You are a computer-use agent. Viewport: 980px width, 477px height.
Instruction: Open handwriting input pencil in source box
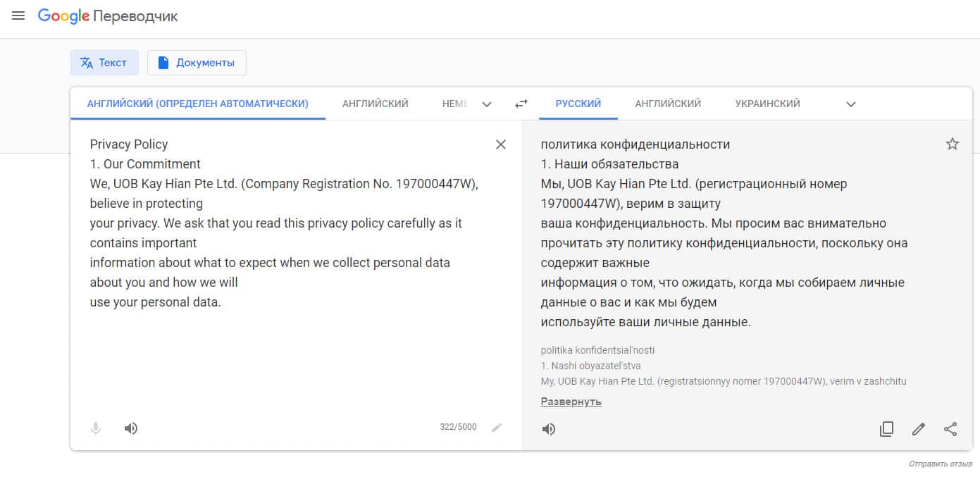click(x=497, y=427)
